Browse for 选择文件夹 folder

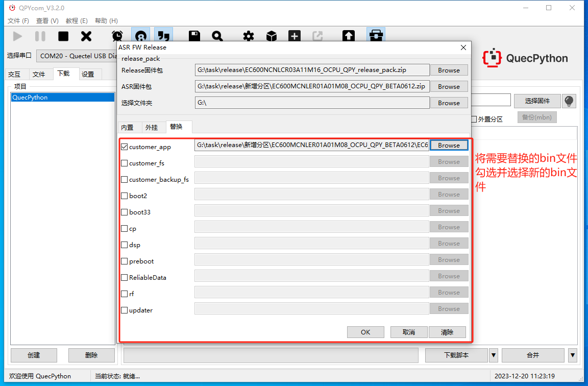point(449,103)
